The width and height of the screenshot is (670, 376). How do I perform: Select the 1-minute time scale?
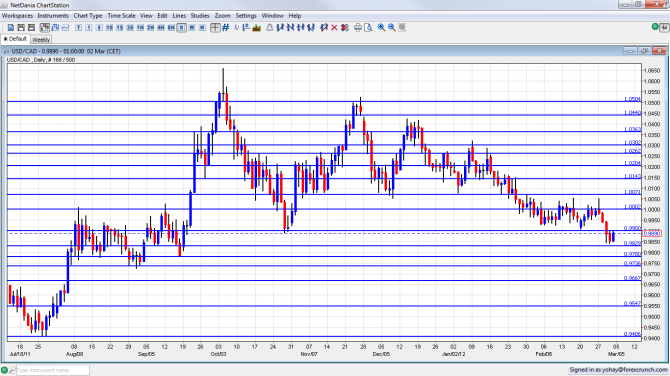(89, 28)
